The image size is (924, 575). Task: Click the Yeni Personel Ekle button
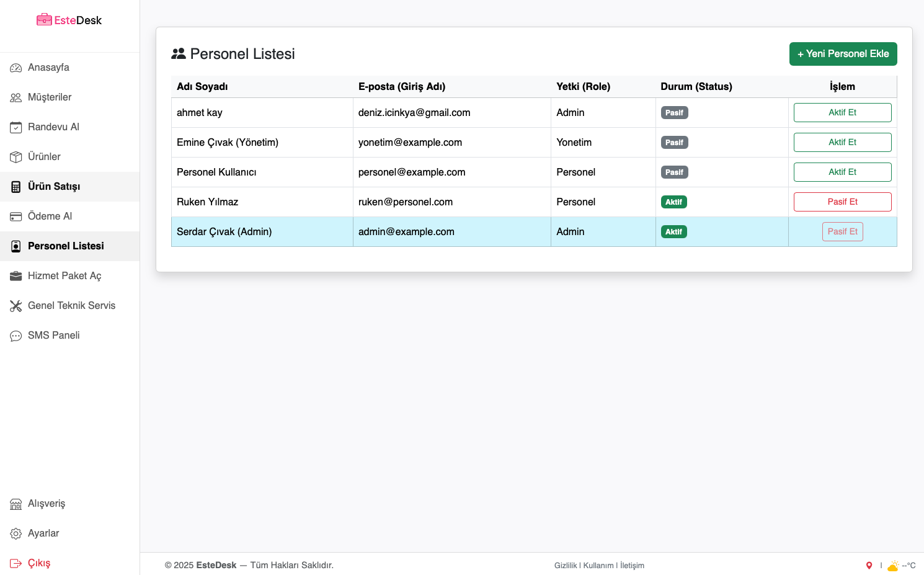pos(843,54)
